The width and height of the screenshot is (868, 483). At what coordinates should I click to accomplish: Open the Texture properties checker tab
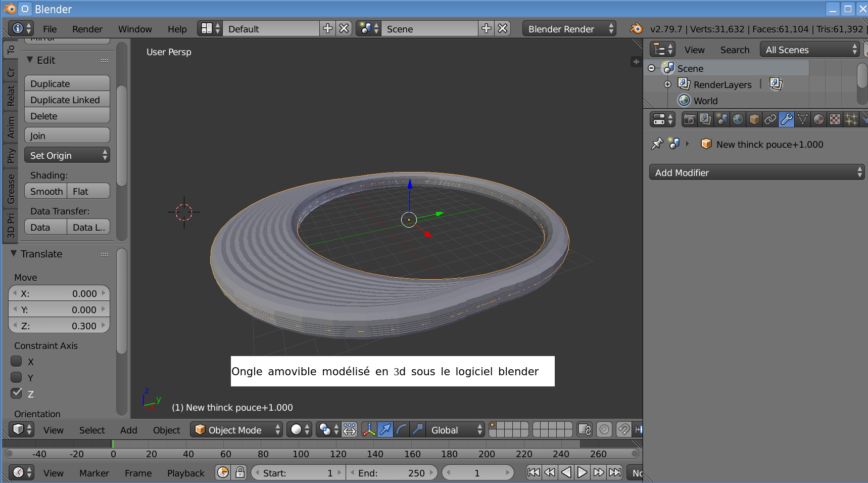pyautogui.click(x=835, y=119)
